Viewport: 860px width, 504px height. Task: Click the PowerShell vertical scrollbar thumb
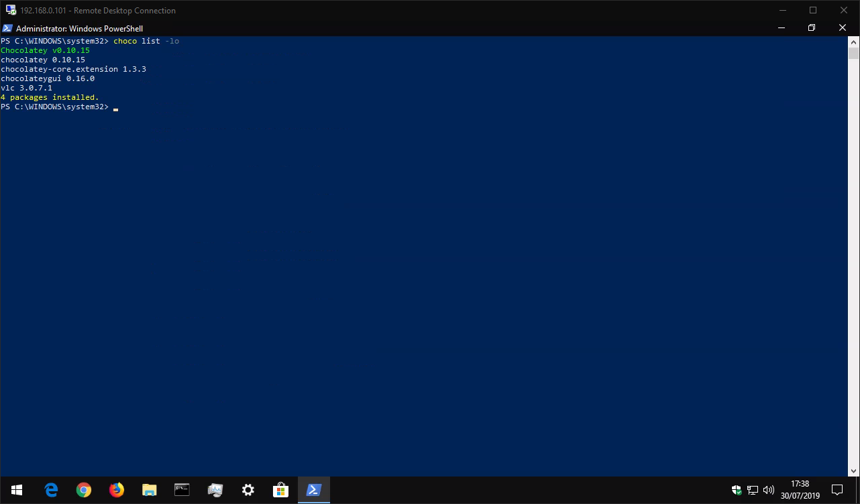click(853, 54)
